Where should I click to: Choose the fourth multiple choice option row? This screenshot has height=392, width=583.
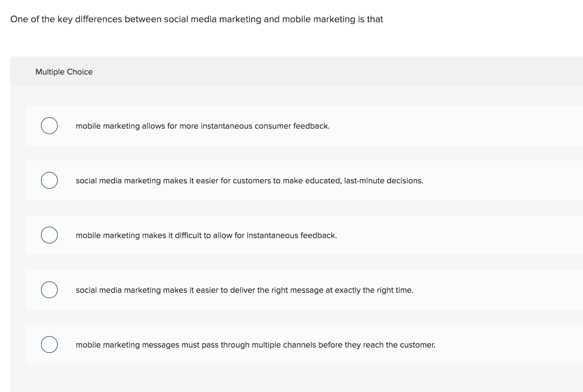[x=285, y=289]
